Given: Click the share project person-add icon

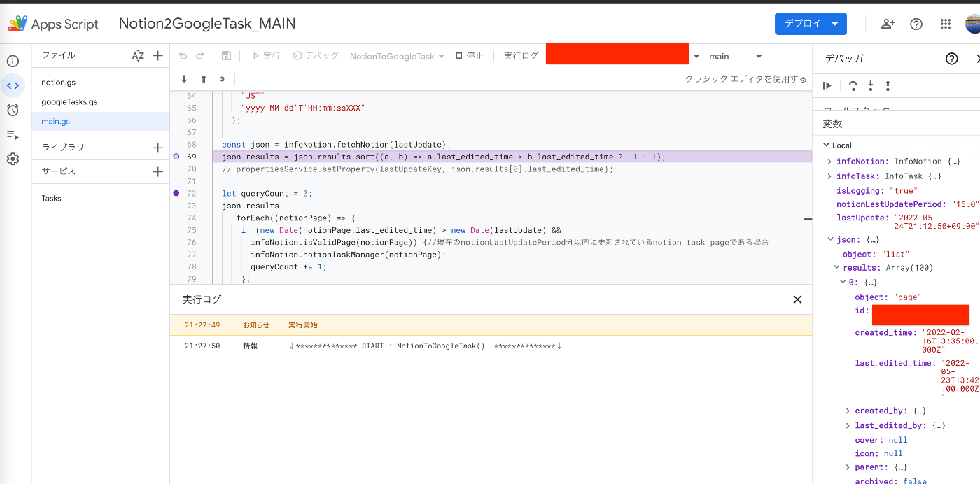Looking at the screenshot, I should pos(888,24).
